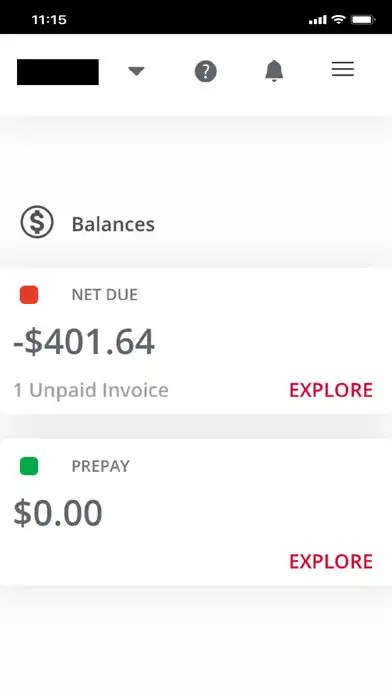
Task: Open the help question mark icon
Action: tap(206, 71)
